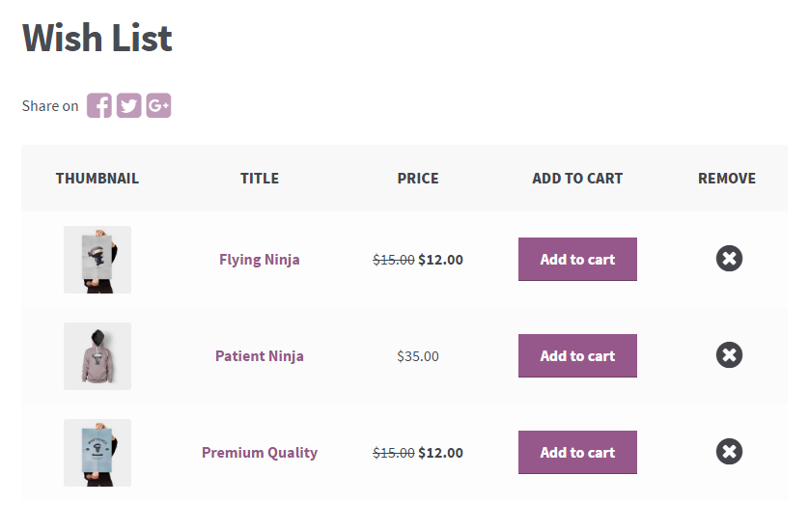Click the Title column header
The height and width of the screenshot is (532, 809).
260,179
